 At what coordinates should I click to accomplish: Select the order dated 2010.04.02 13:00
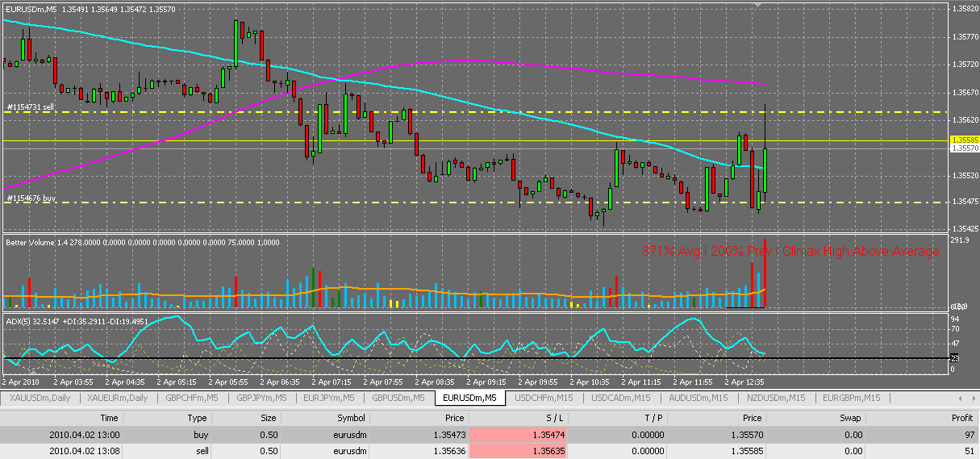(x=490, y=435)
